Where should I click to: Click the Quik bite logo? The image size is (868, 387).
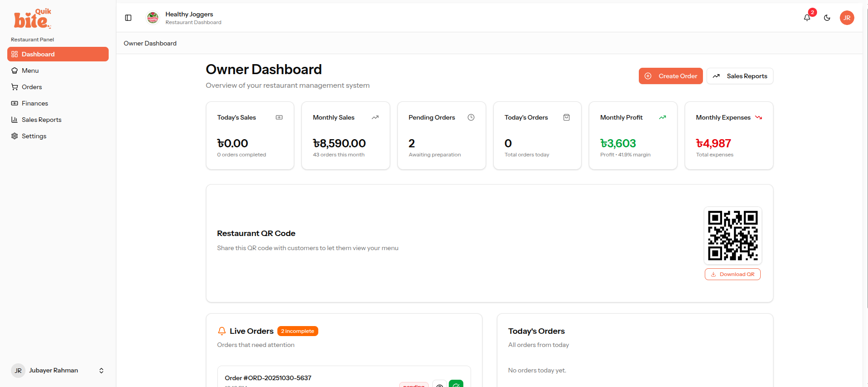pos(32,19)
